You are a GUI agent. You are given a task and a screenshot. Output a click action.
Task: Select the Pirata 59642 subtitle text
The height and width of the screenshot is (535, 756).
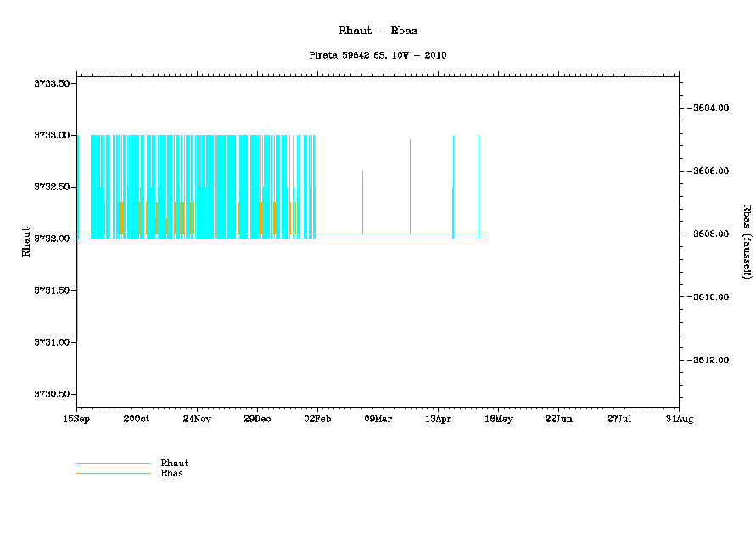pyautogui.click(x=378, y=55)
